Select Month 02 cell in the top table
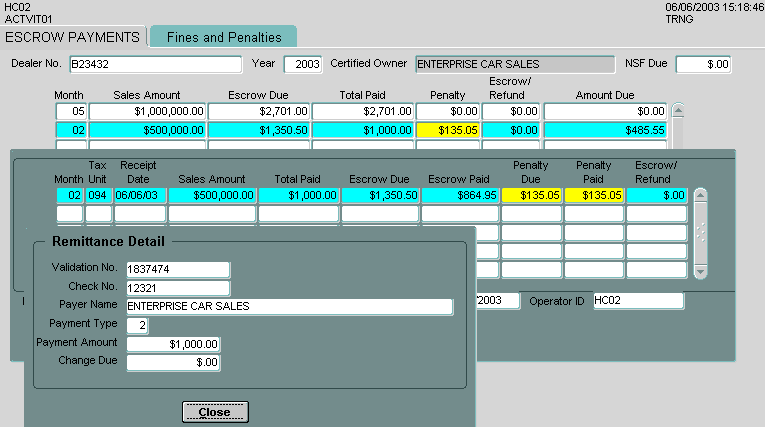This screenshot has height=427, width=765. (x=71, y=130)
